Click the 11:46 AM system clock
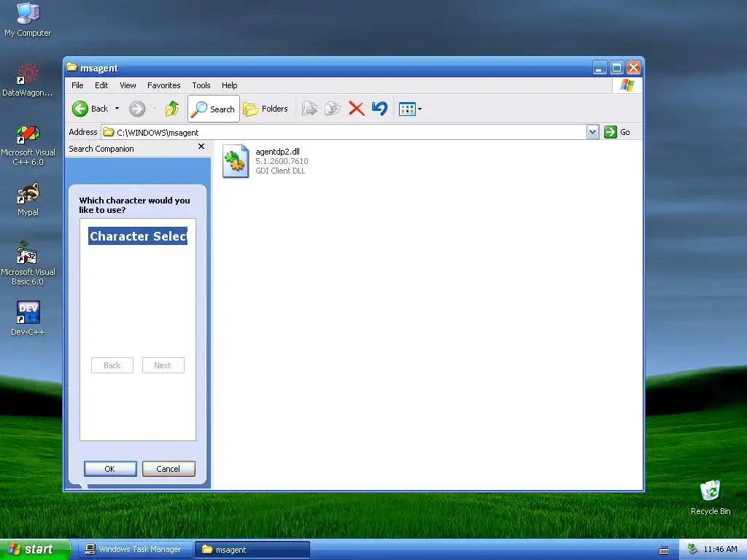747x560 pixels. click(x=720, y=550)
